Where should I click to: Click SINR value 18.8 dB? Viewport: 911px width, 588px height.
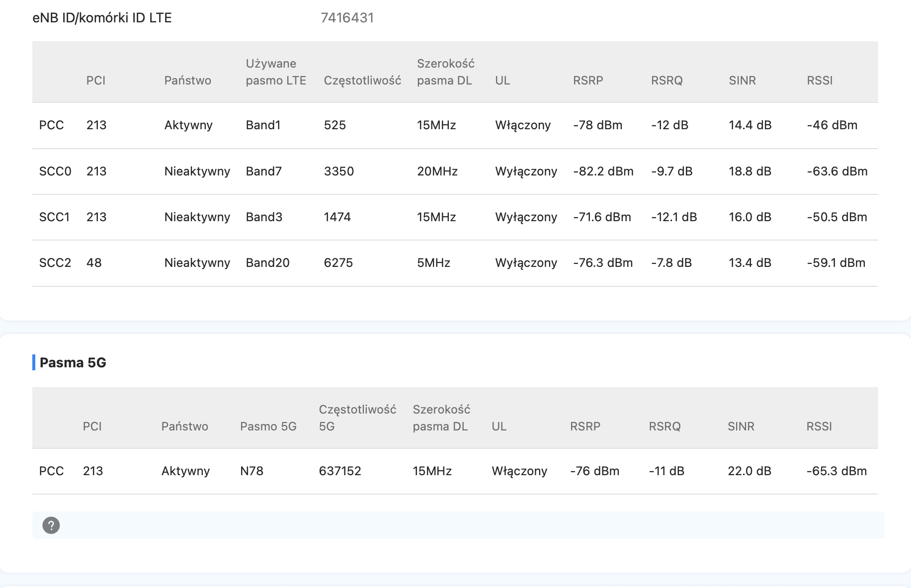[750, 171]
